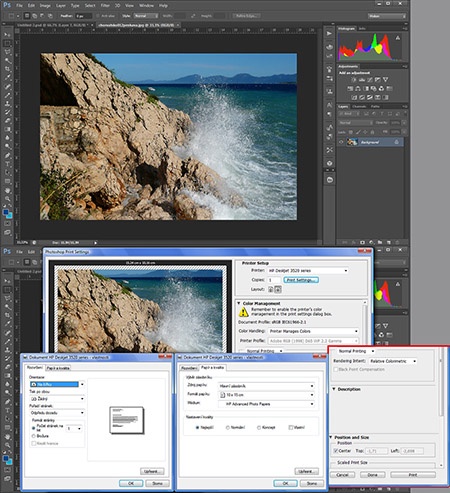Select the Horizontal Type tool in top toolbar
The height and width of the screenshot is (493, 450).
click(7, 164)
